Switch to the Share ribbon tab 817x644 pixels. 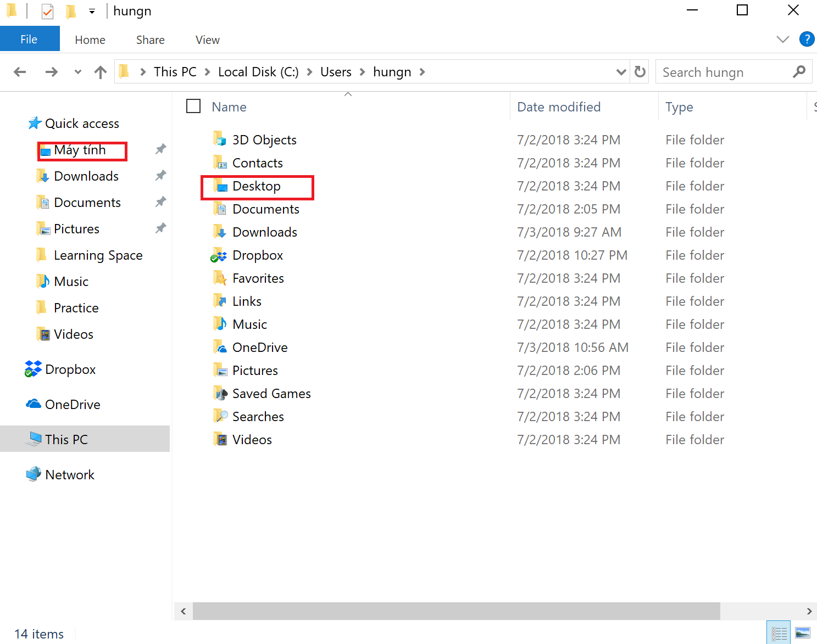click(151, 40)
